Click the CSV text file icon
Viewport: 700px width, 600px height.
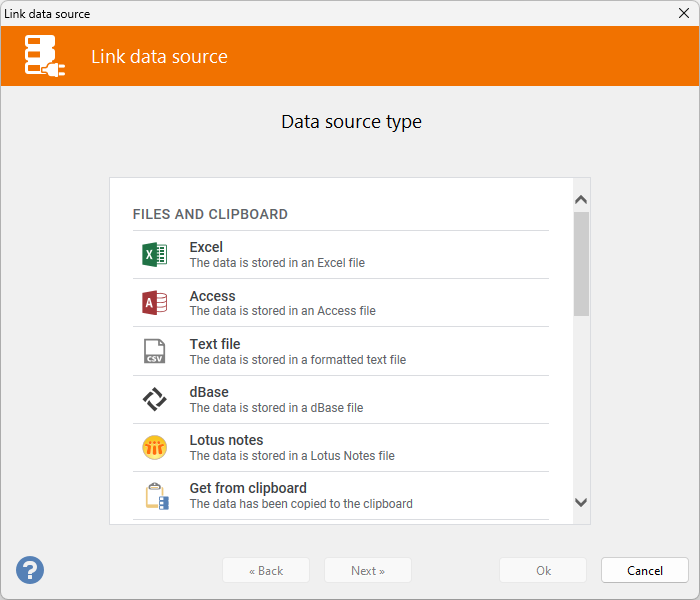pyautogui.click(x=154, y=351)
